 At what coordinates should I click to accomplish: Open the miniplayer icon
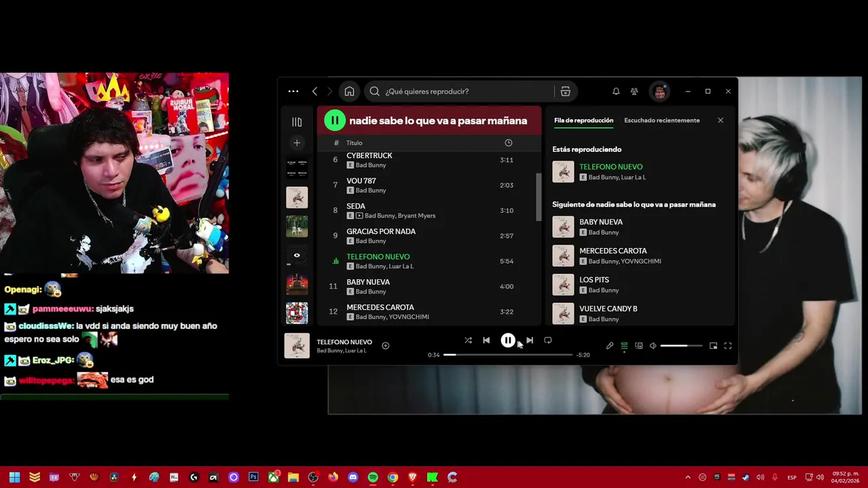pos(713,346)
